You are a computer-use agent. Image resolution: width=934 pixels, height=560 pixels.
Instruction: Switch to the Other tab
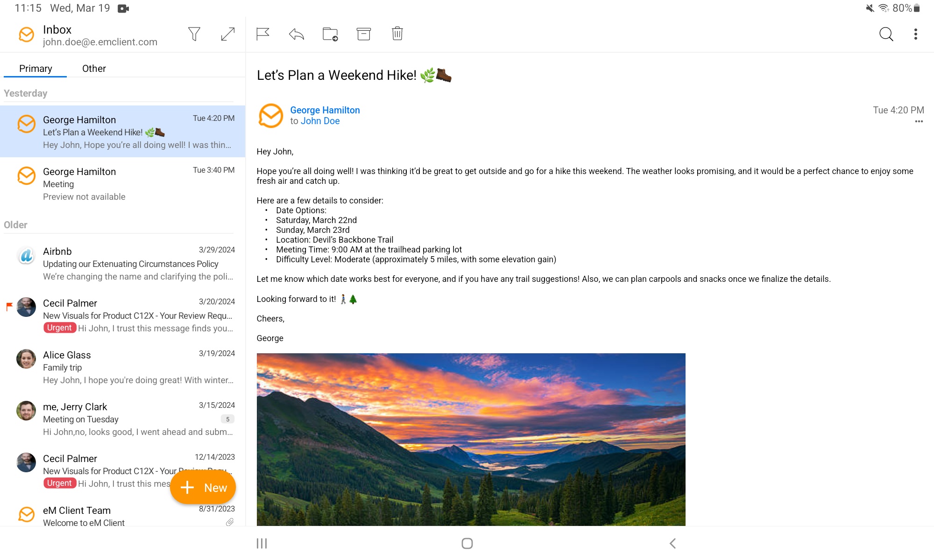[94, 69]
